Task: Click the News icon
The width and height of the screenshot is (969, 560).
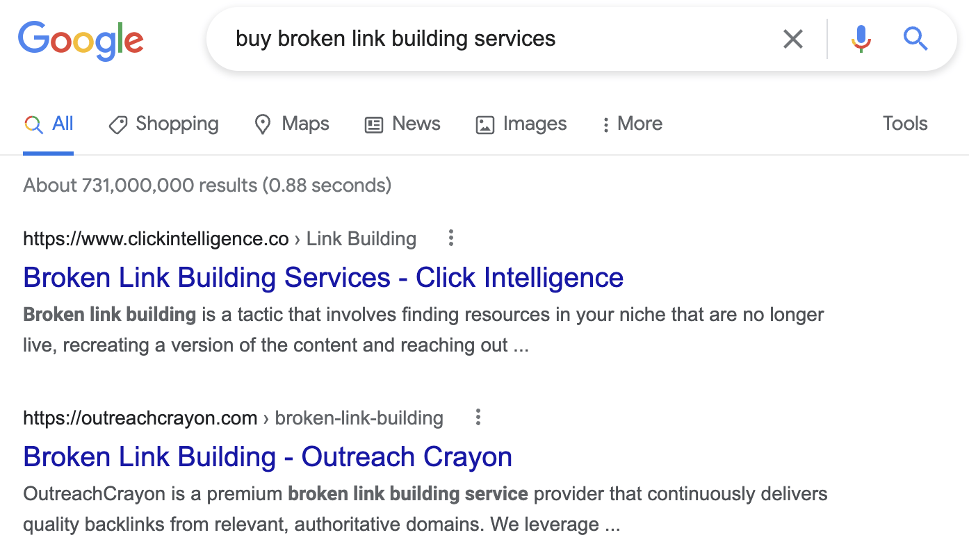Action: [x=374, y=124]
